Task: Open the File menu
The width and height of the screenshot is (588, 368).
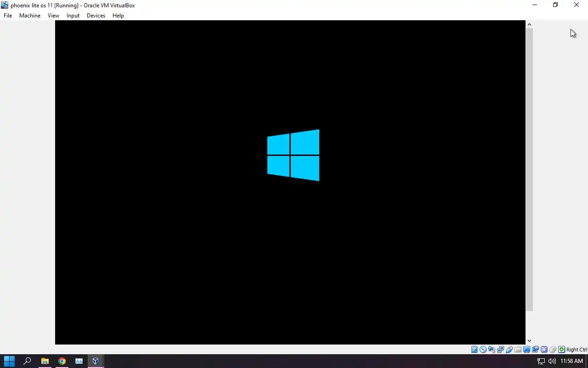Action: [x=8, y=15]
